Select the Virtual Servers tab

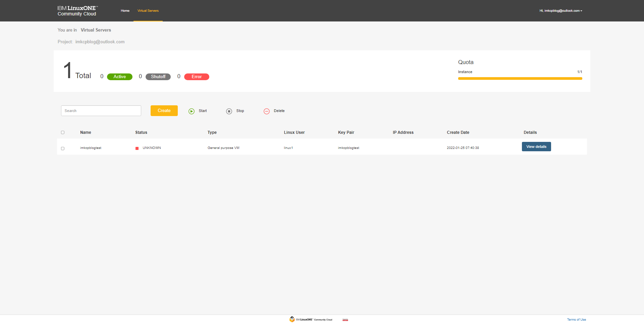148,11
